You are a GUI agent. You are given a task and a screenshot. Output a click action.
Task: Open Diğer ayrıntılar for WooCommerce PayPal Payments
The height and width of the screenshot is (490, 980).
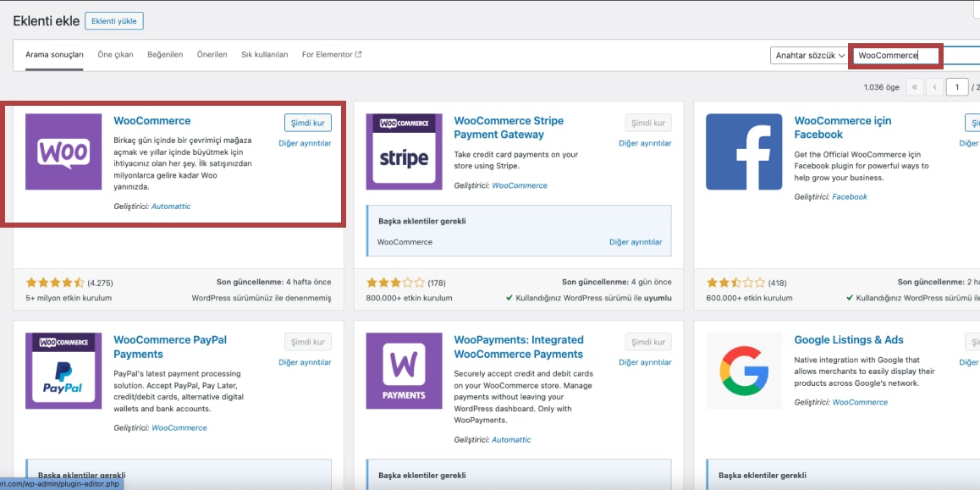tap(305, 362)
